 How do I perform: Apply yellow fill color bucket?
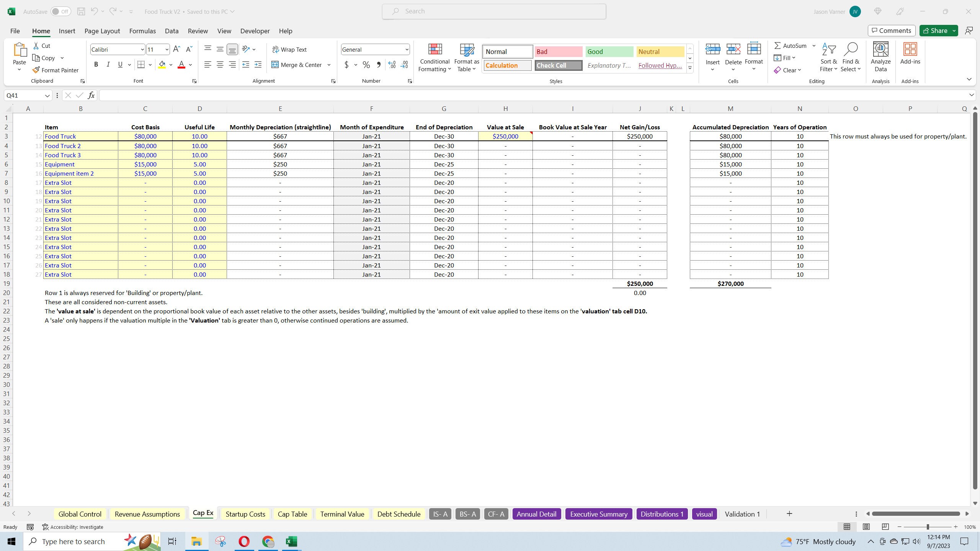tap(162, 65)
